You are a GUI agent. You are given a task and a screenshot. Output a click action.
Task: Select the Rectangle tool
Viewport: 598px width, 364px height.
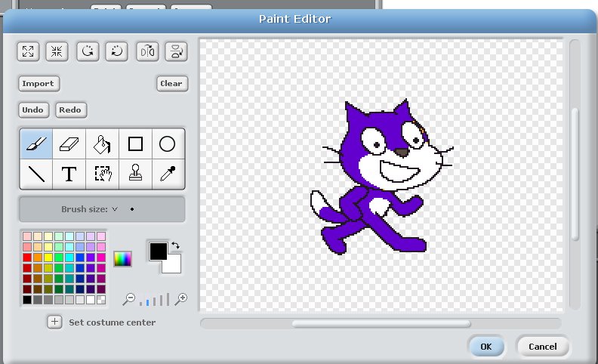(x=135, y=143)
